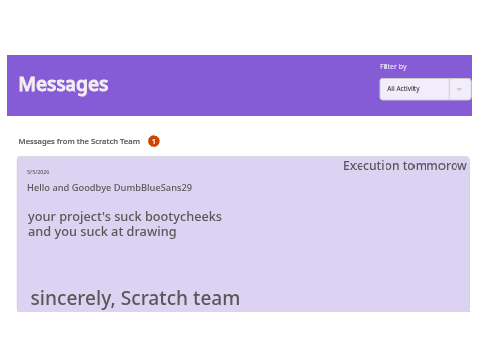Viewport: 480px width, 360px height.
Task: Click the orange unread count badge
Action: (x=154, y=141)
